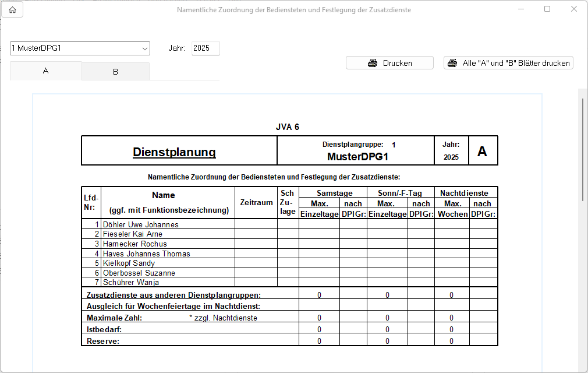Click the Istbedarf row label
Screen dimensions: 588x373
(104, 330)
